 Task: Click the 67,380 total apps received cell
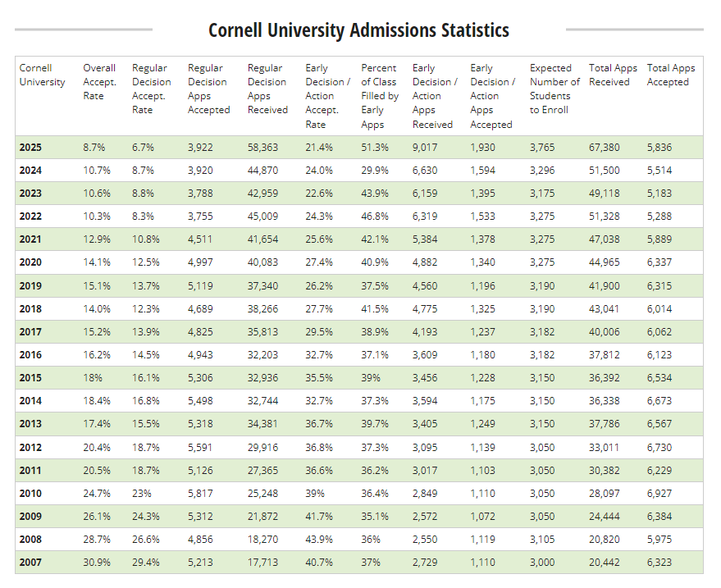pos(605,148)
